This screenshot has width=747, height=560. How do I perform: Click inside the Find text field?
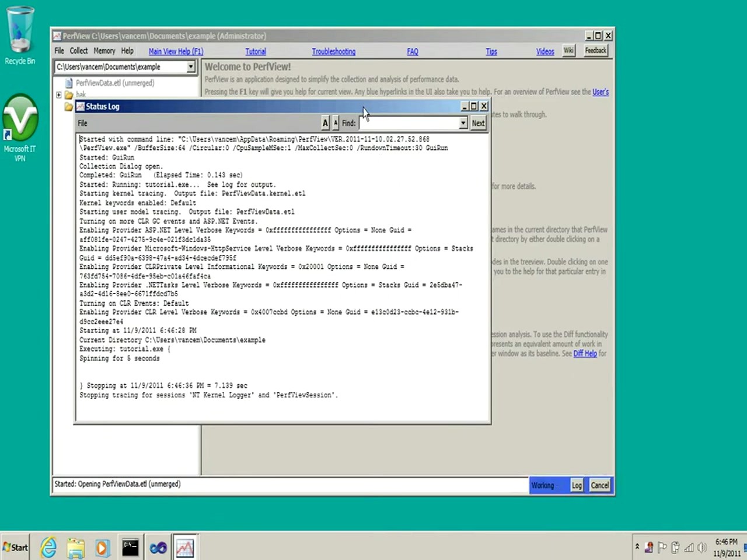tap(409, 123)
